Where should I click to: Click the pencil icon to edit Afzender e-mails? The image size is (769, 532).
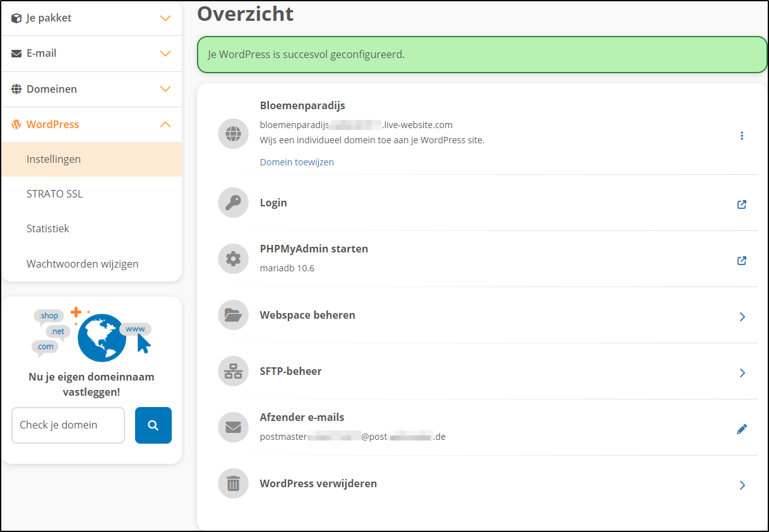click(x=742, y=429)
